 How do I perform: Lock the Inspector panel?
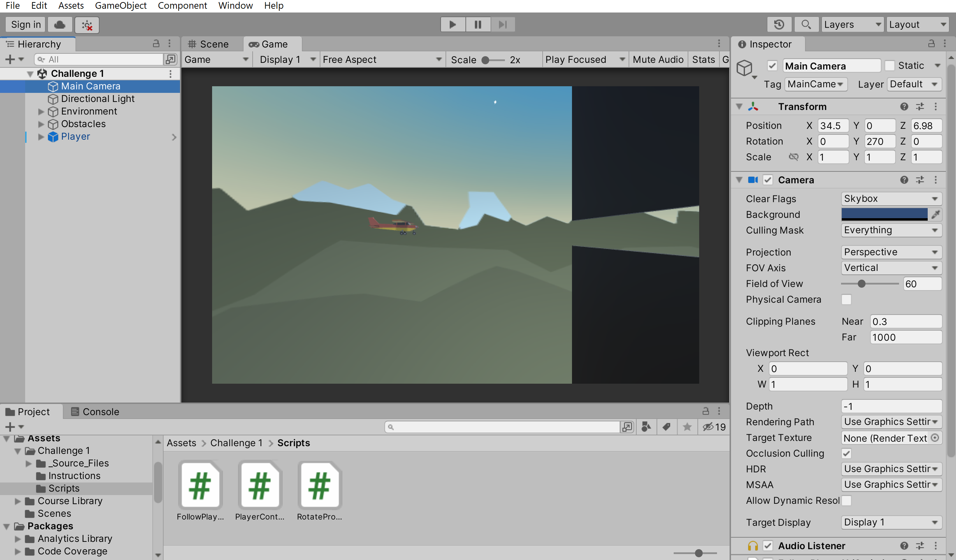tap(931, 44)
